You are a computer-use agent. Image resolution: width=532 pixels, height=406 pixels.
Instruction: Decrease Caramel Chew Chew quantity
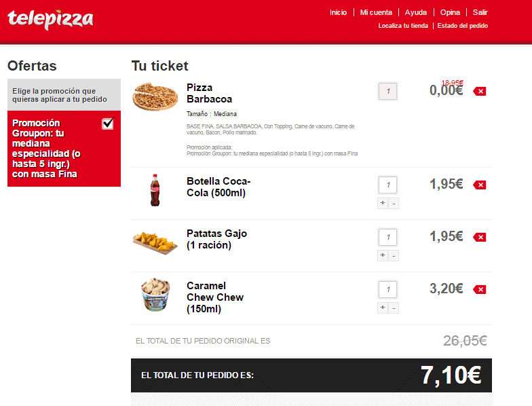tap(394, 308)
